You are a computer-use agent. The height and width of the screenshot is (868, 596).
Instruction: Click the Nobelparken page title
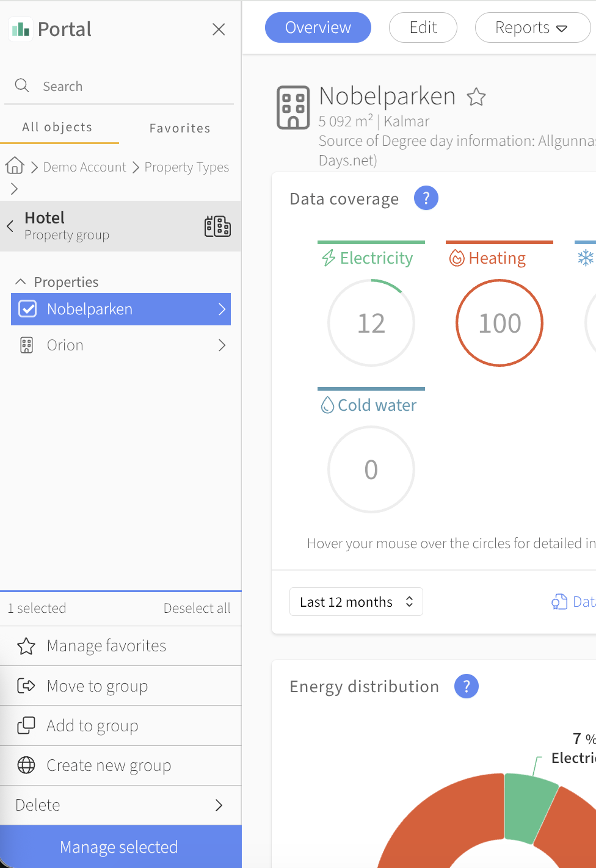[387, 96]
